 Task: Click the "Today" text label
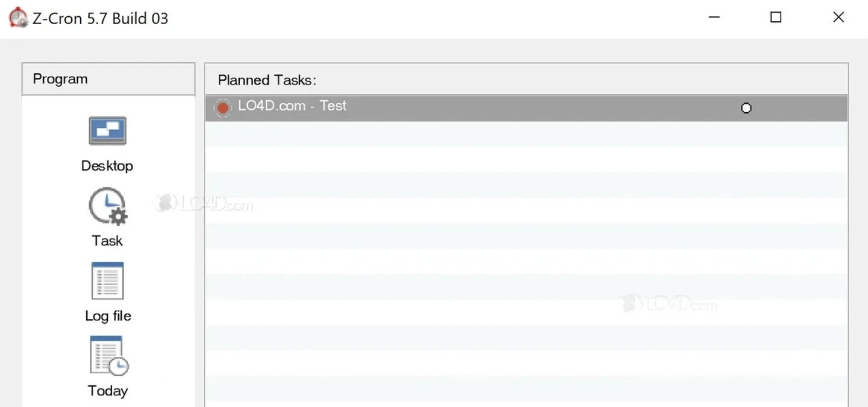coord(108,391)
